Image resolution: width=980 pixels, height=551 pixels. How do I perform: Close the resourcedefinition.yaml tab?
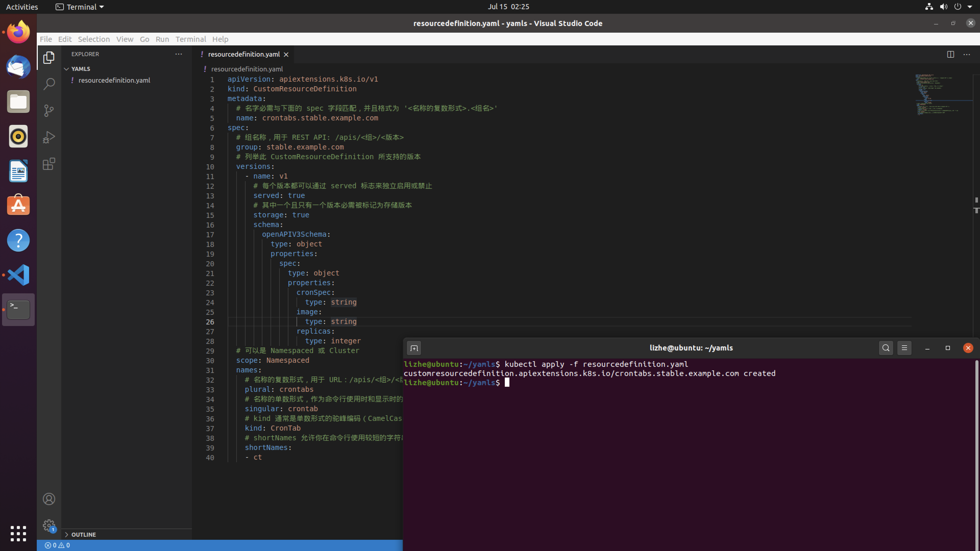point(286,54)
